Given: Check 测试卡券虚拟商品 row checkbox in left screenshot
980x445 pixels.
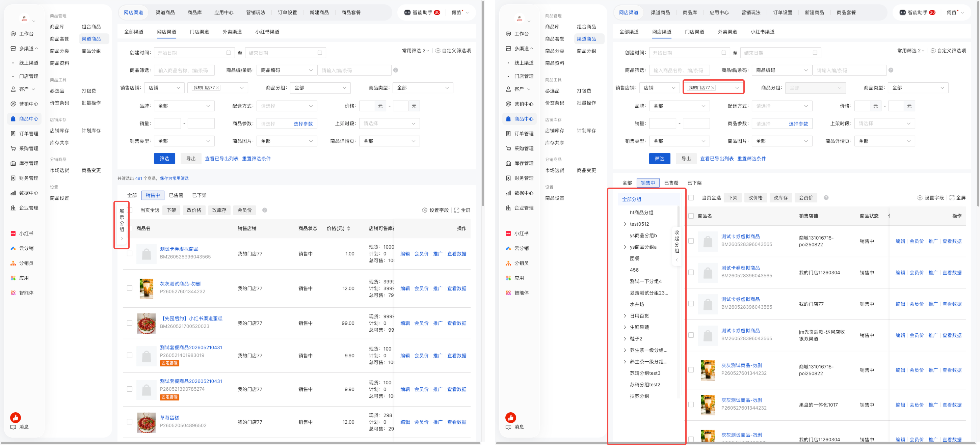Looking at the screenshot, I should click(130, 253).
